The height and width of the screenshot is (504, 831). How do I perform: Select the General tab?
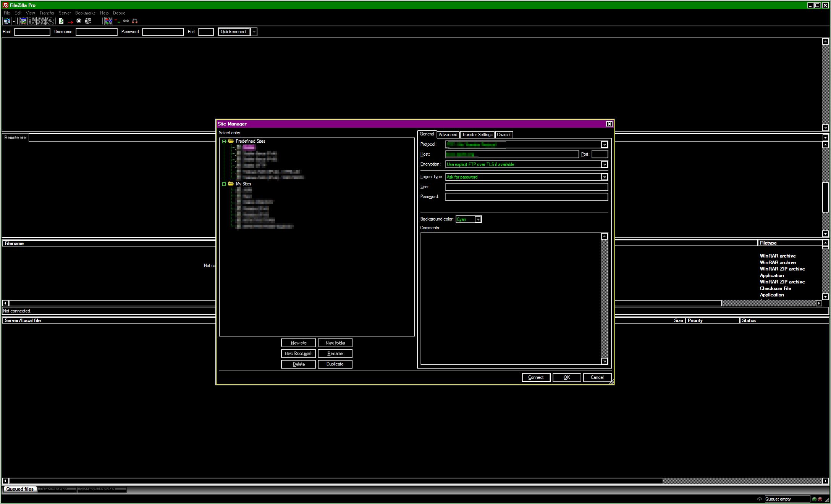[x=427, y=134]
